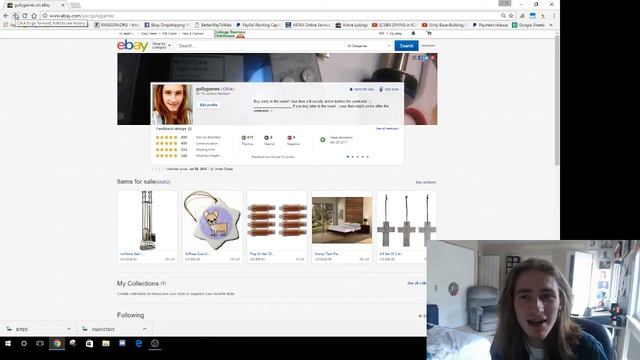
Task: Open the Windows Start menu
Action: pyautogui.click(x=8, y=344)
